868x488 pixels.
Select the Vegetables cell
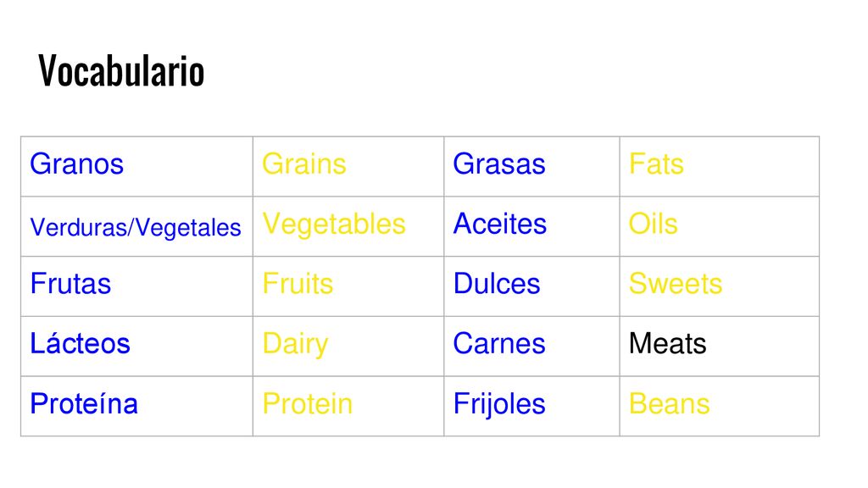click(x=348, y=226)
